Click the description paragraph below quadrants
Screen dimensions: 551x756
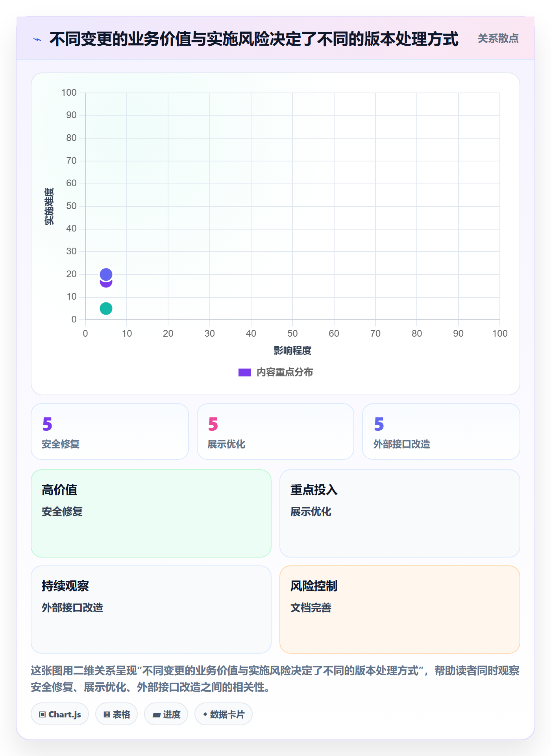click(x=275, y=679)
